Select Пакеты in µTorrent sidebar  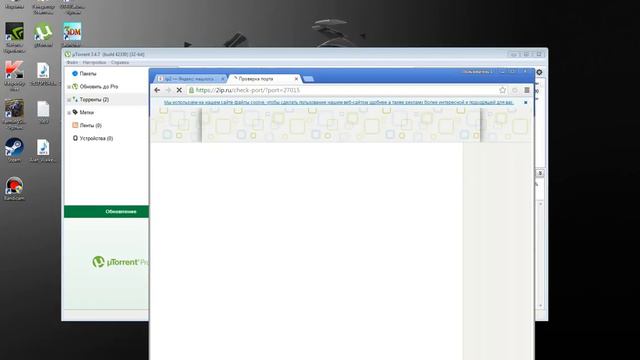(88, 73)
